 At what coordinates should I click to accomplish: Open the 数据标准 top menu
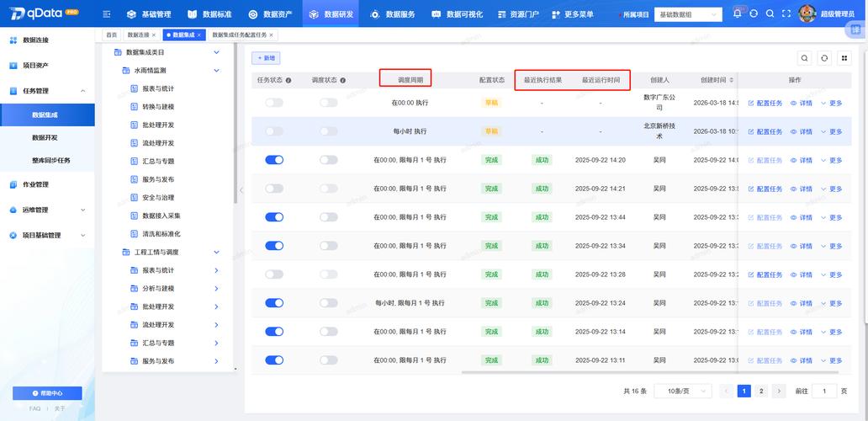pyautogui.click(x=209, y=14)
